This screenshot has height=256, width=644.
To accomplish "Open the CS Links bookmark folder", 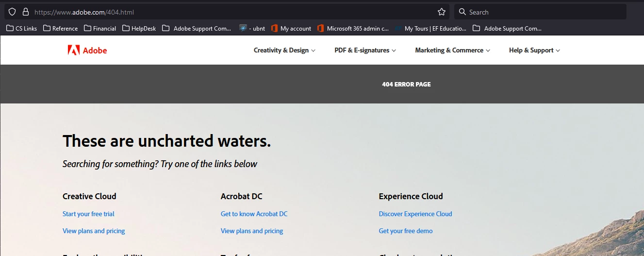I will 21,28.
